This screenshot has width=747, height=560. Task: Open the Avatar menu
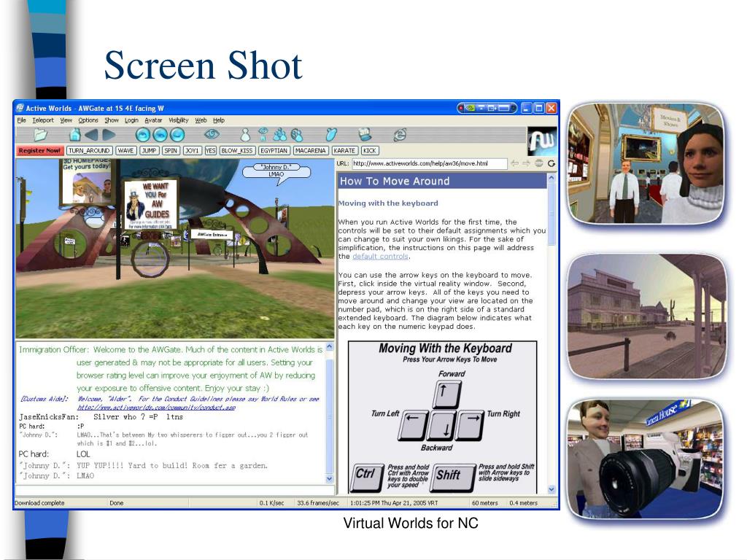pyautogui.click(x=153, y=120)
